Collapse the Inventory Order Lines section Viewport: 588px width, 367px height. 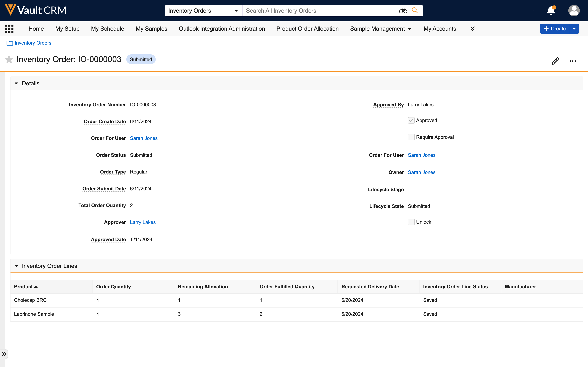[16, 266]
